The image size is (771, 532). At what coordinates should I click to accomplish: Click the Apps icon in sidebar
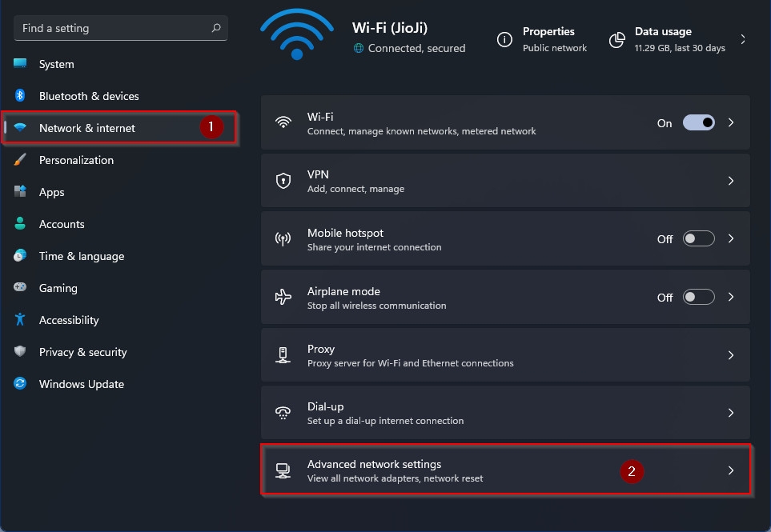(20, 191)
